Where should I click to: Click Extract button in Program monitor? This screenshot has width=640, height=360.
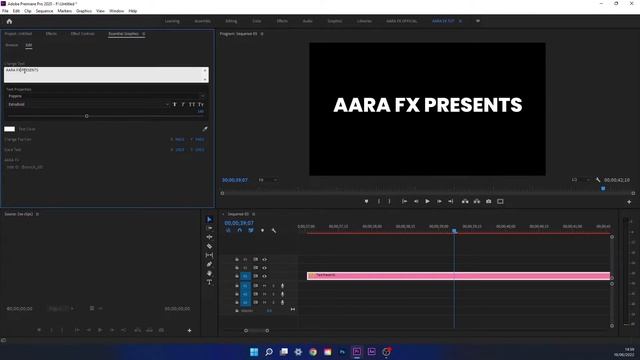[x=477, y=201]
